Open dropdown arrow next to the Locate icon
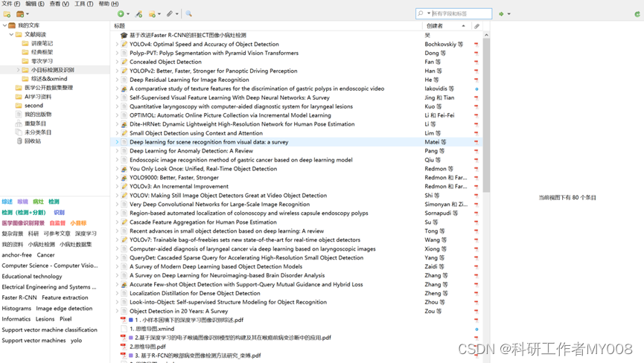This screenshot has height=363, width=644. click(x=508, y=14)
